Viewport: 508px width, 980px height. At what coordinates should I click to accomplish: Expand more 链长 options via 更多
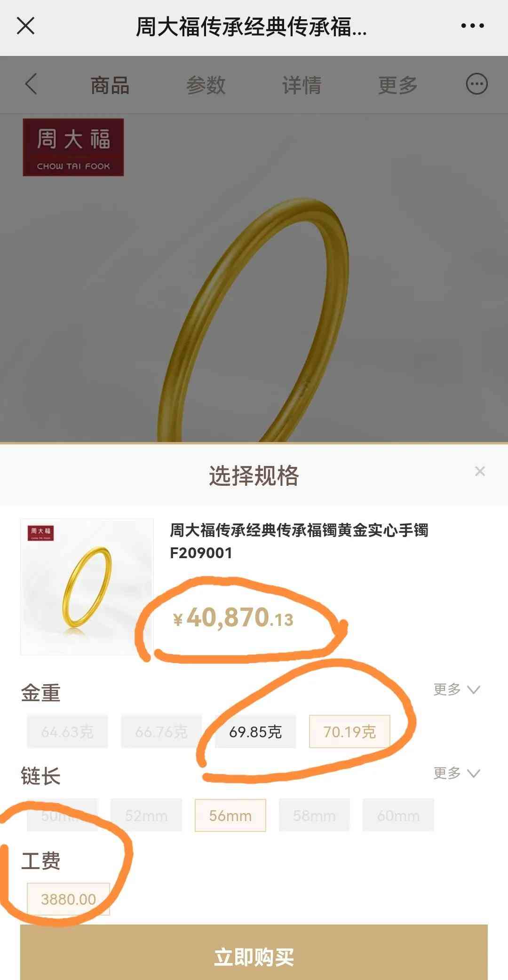[x=456, y=773]
